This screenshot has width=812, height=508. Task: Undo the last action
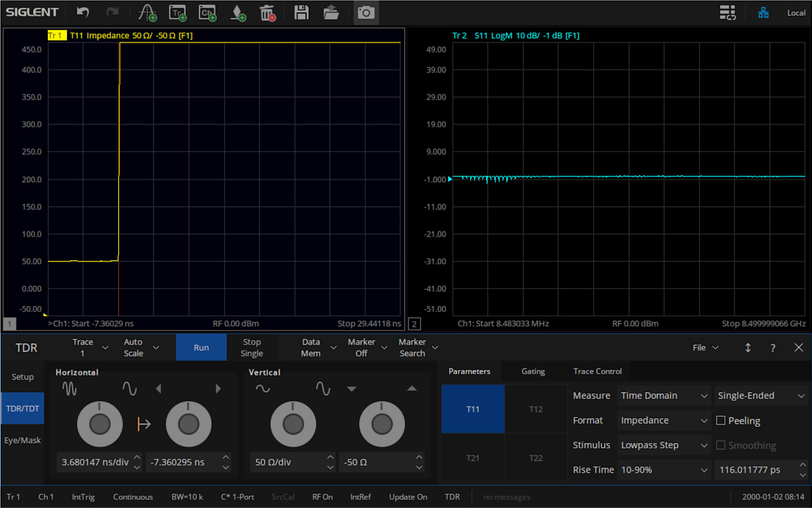[x=84, y=12]
